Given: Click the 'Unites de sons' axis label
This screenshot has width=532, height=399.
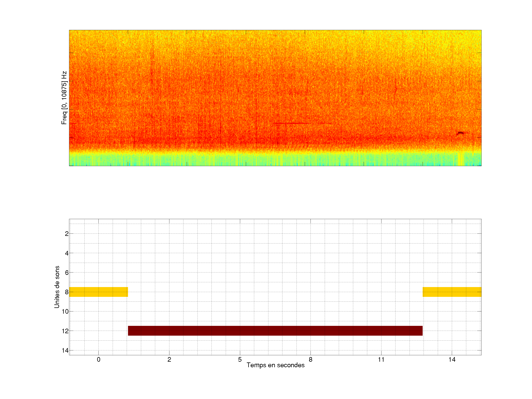Looking at the screenshot, I should (57, 287).
